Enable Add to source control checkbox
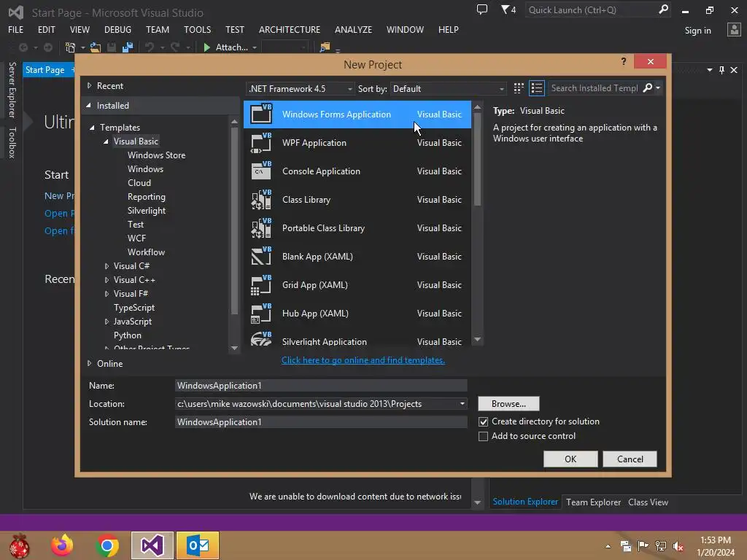The image size is (747, 560). click(x=483, y=436)
